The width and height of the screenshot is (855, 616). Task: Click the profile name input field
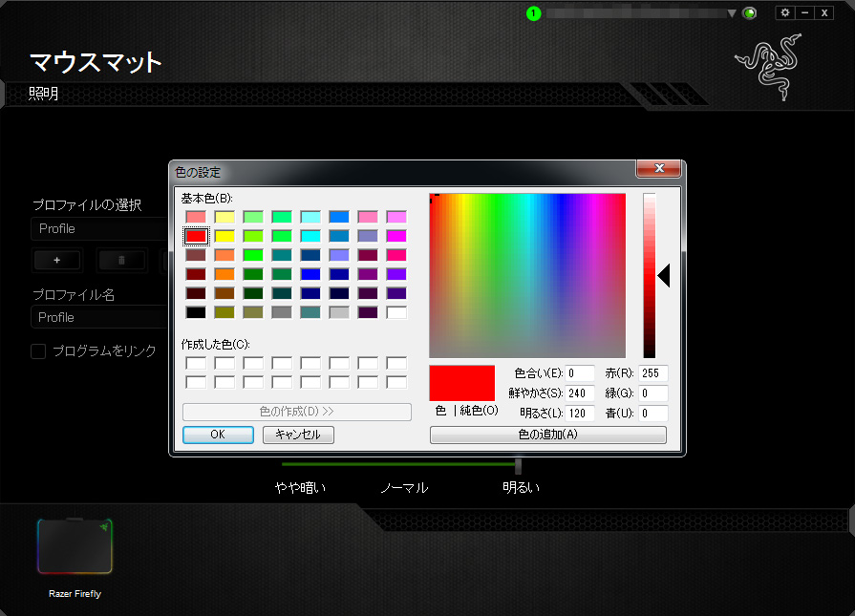[x=99, y=317]
